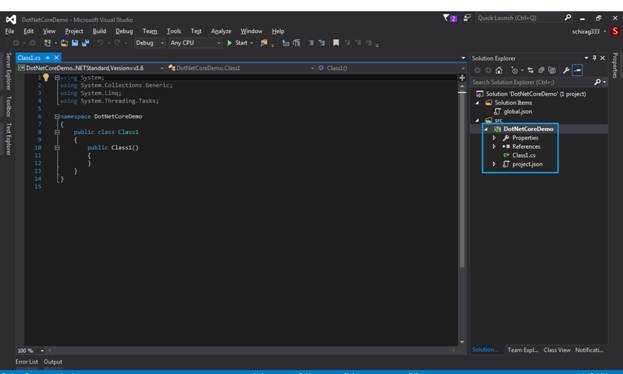Open the Analyze menu
The height and width of the screenshot is (374, 623).
click(221, 31)
